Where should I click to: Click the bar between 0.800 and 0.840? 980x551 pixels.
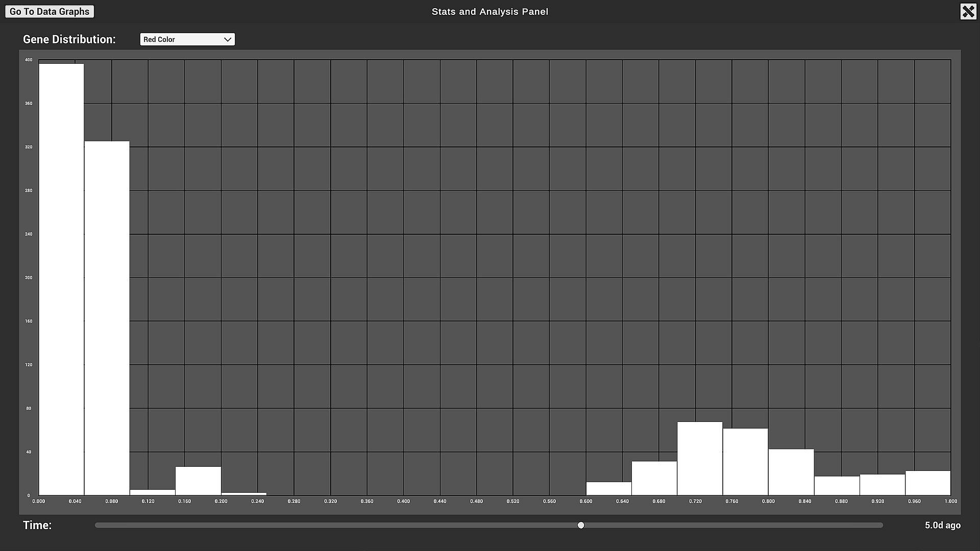[791, 472]
